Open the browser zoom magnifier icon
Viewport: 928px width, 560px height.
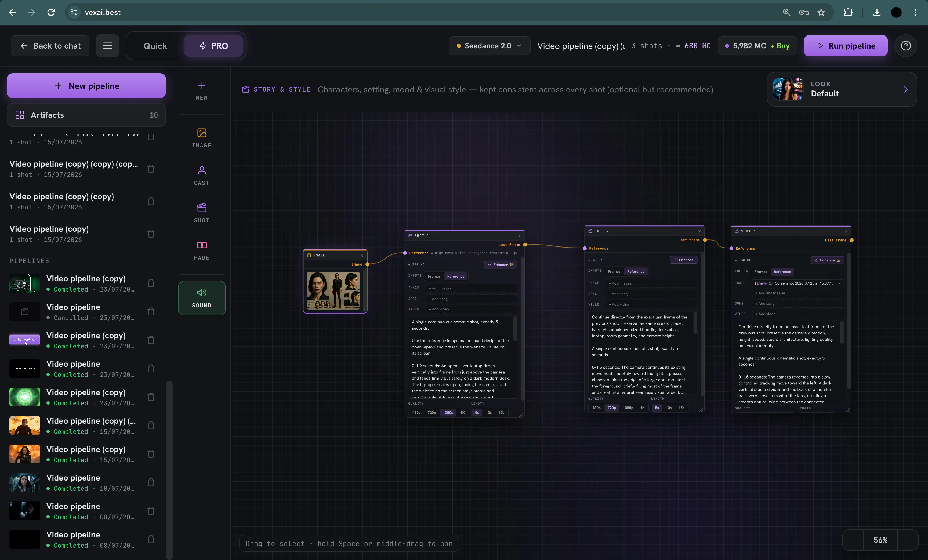786,12
